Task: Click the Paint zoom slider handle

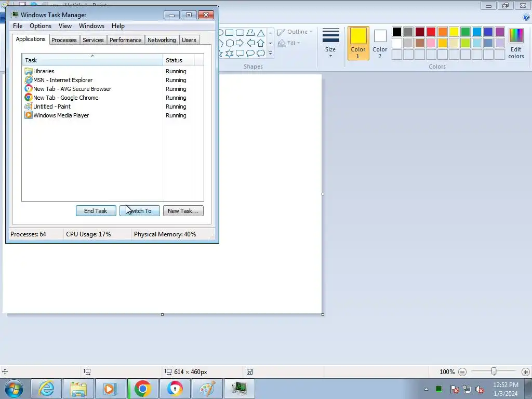Action: [494, 372]
